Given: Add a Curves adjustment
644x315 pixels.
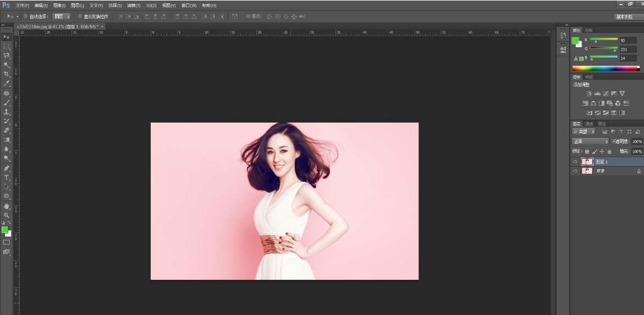Looking at the screenshot, I should [x=606, y=93].
